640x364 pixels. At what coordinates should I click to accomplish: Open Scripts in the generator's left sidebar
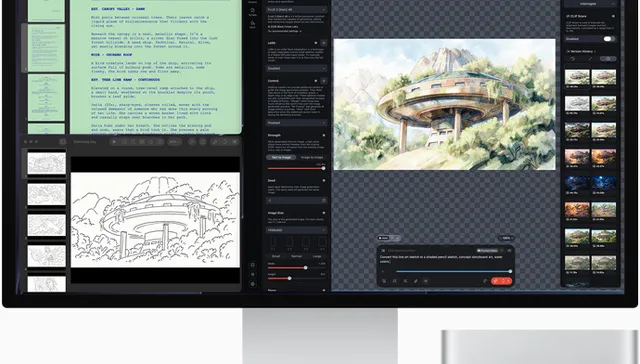click(253, 12)
